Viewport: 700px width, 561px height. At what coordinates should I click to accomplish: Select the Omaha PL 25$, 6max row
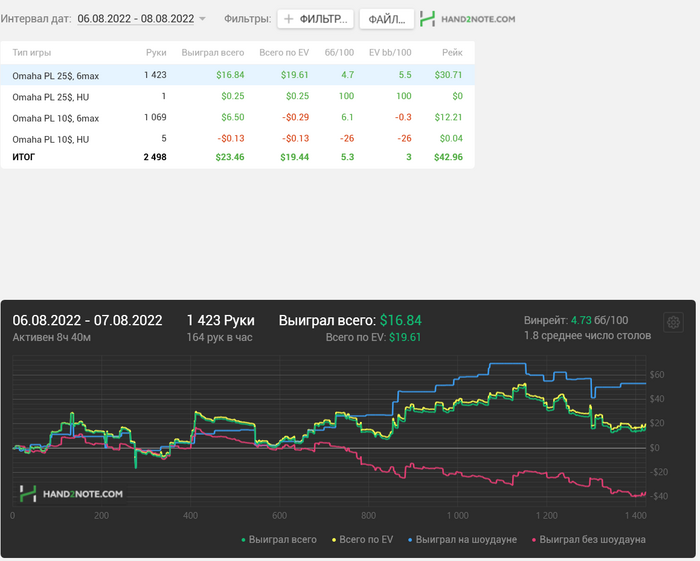coord(238,75)
